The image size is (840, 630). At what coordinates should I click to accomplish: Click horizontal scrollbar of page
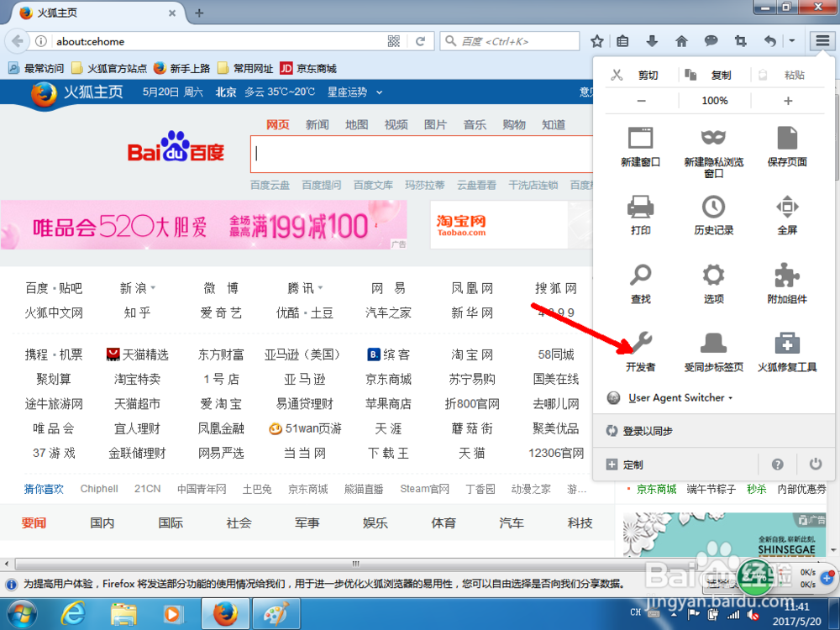point(354,564)
